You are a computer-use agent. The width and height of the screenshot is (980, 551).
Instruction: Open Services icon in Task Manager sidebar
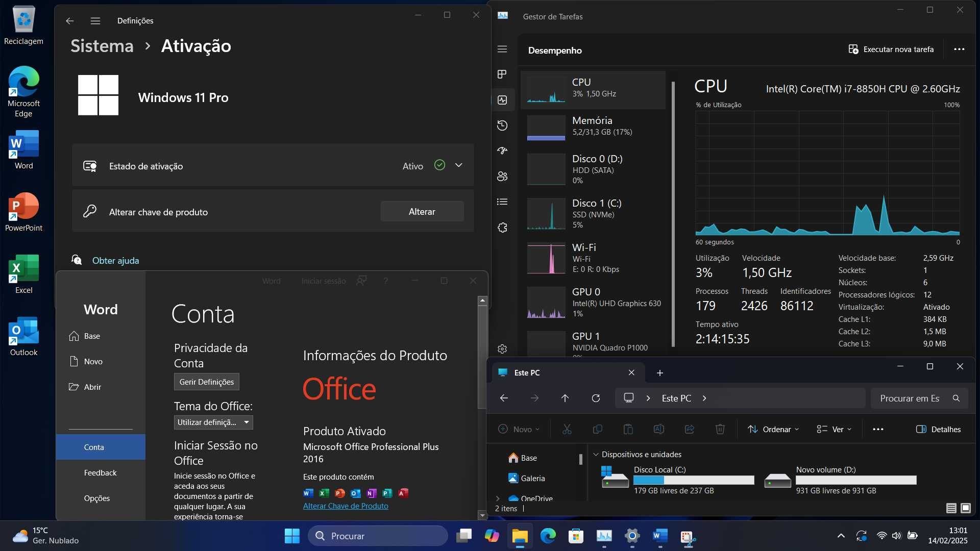point(502,228)
